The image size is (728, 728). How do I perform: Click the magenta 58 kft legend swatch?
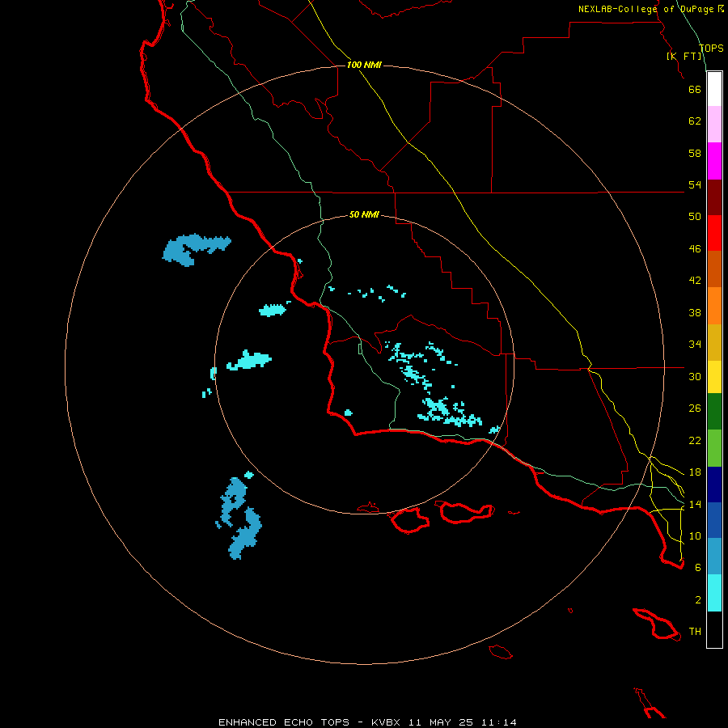714,161
